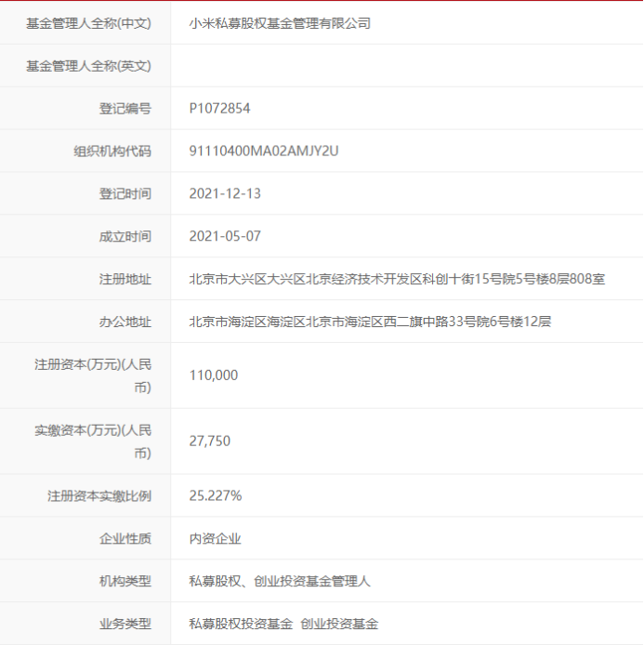This screenshot has height=645, width=644.
Task: Select the registration number P1072854
Action: pos(219,109)
